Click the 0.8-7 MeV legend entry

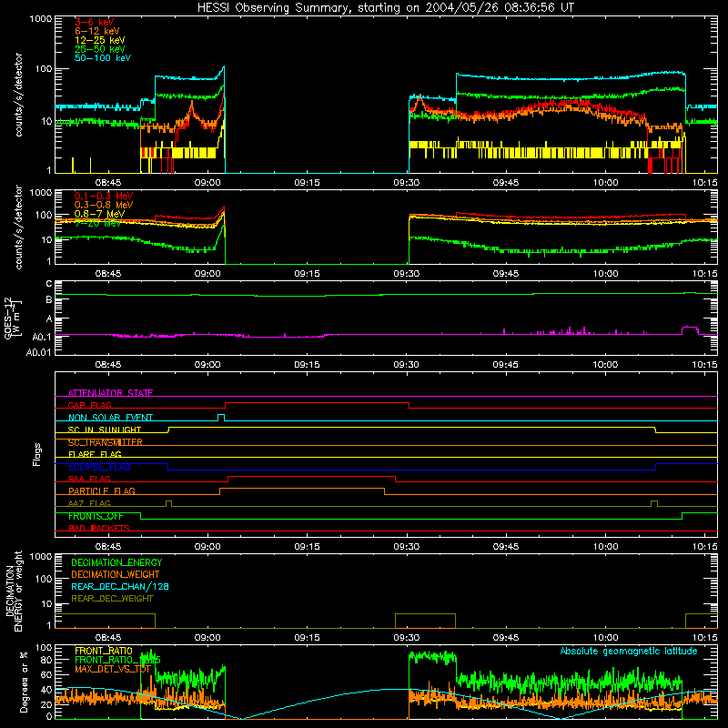tap(99, 214)
